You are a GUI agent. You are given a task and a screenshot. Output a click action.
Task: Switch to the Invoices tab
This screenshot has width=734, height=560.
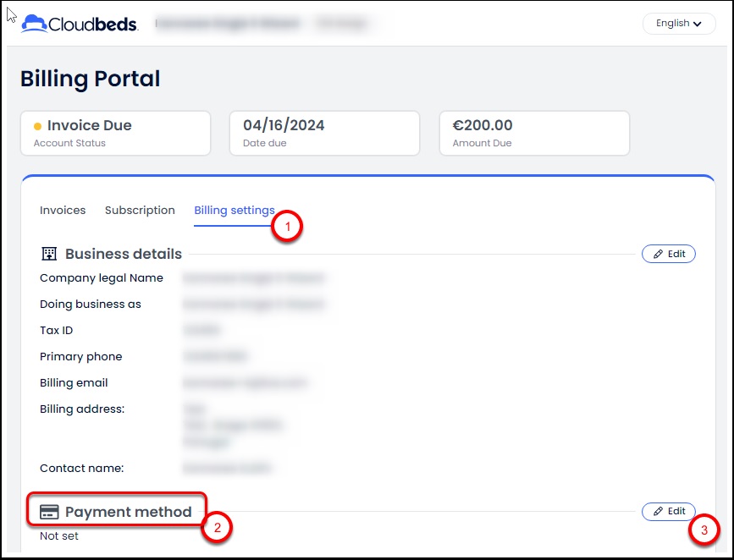pos(63,211)
